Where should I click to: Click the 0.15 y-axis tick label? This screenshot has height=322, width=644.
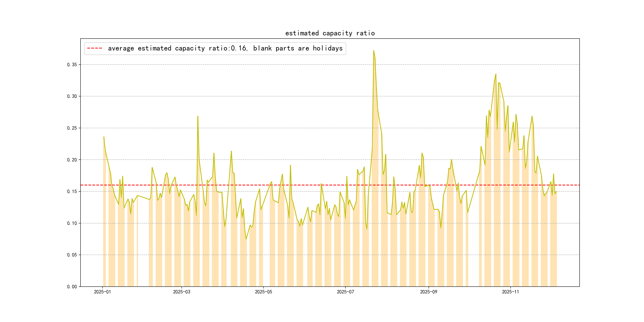(x=72, y=191)
